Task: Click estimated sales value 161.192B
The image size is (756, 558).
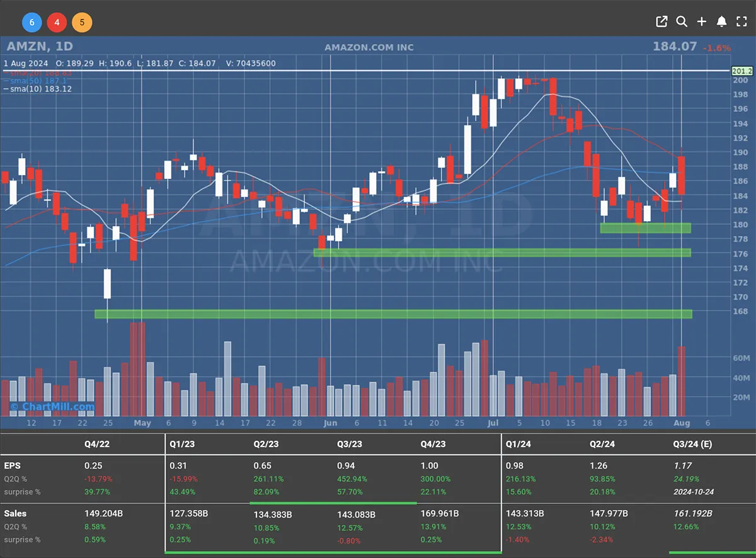Action: pyautogui.click(x=693, y=513)
